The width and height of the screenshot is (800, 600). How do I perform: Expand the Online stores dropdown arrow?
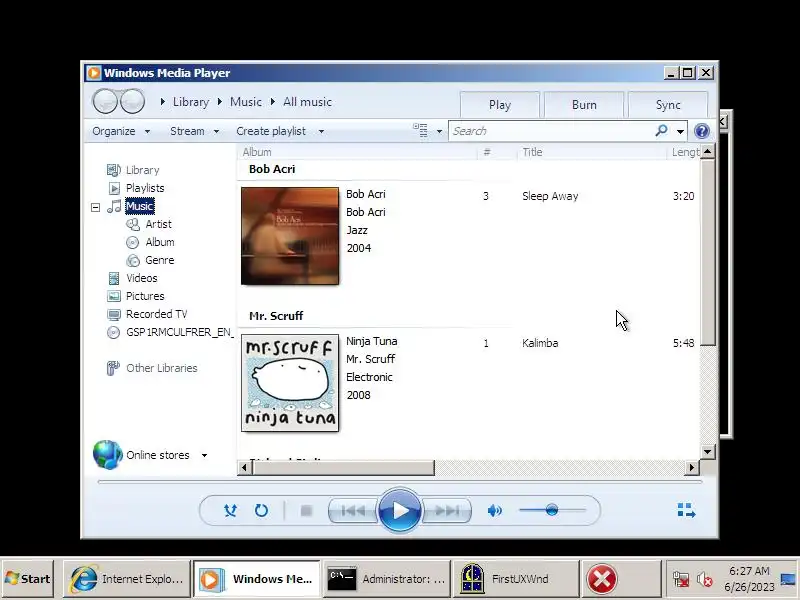point(204,455)
